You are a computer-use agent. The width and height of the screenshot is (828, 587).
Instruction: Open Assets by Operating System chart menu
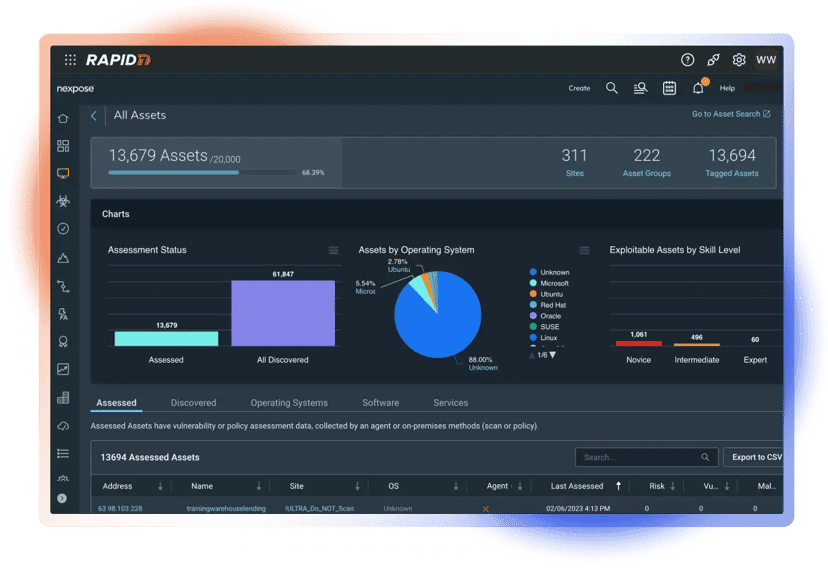[x=584, y=250]
